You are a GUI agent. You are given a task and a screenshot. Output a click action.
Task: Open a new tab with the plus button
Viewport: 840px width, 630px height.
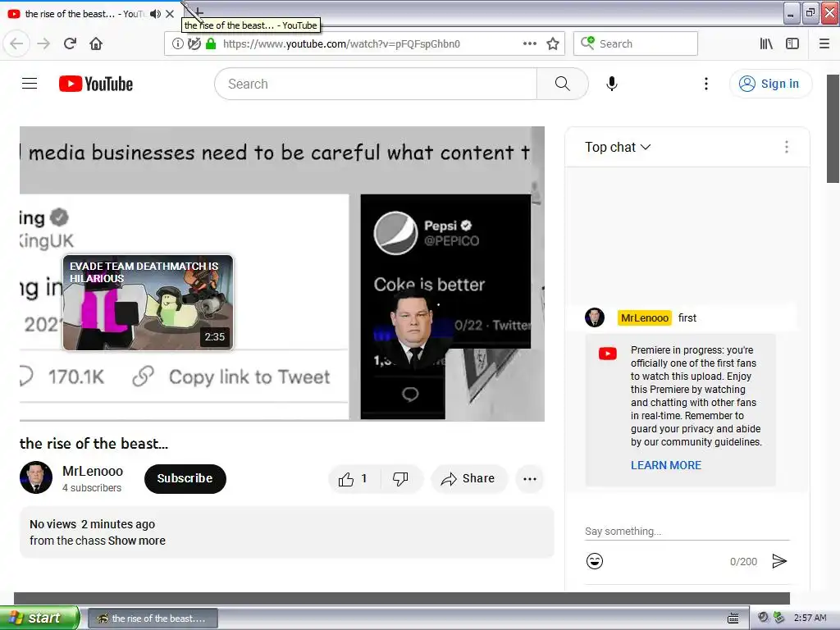[198, 11]
